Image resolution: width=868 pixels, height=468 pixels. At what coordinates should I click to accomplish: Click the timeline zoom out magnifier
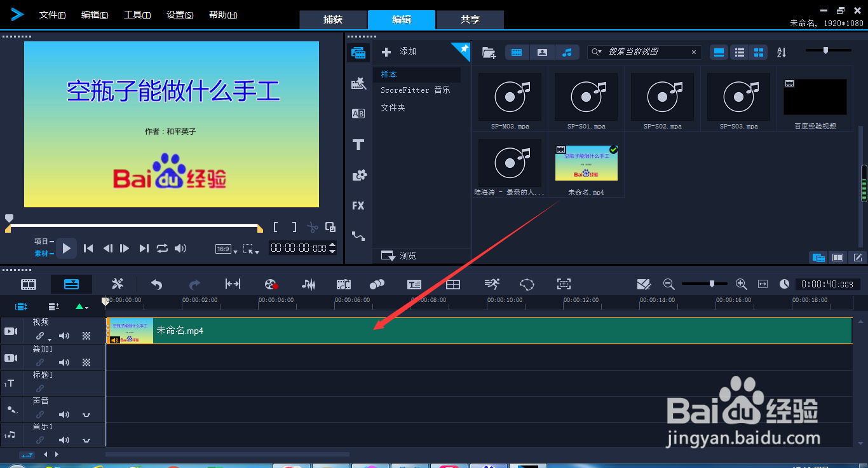668,284
